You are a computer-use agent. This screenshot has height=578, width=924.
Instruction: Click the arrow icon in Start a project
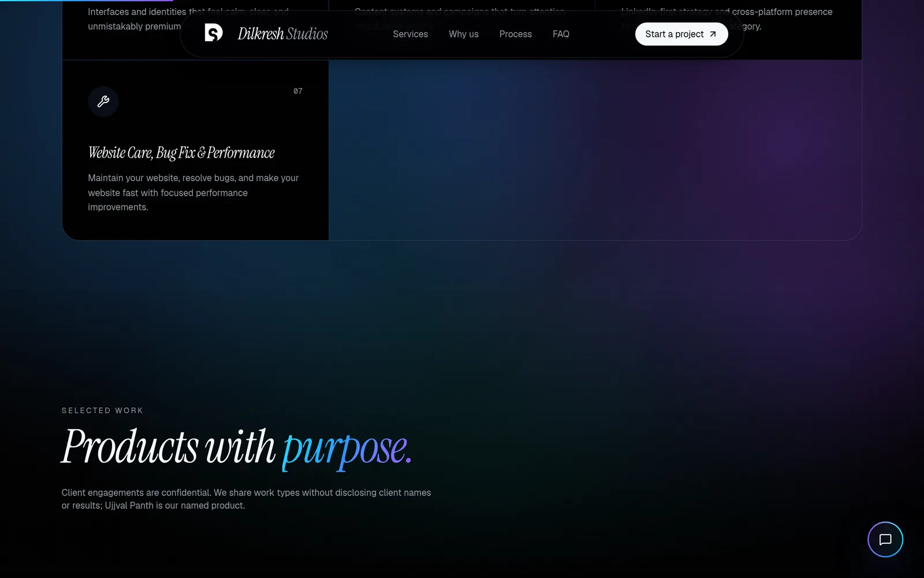pyautogui.click(x=713, y=34)
